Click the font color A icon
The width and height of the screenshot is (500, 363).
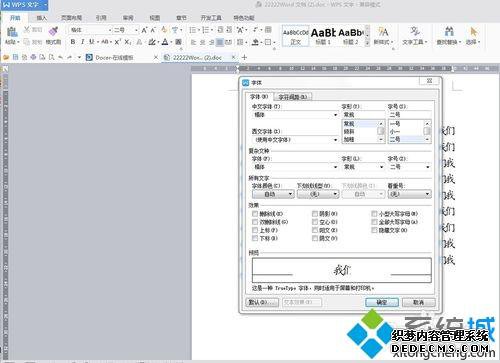coord(165,42)
